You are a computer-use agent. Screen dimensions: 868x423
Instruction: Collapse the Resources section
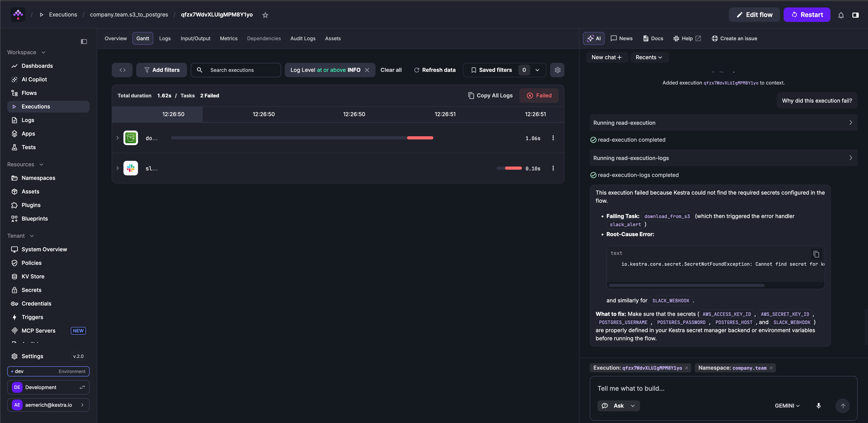coord(26,164)
